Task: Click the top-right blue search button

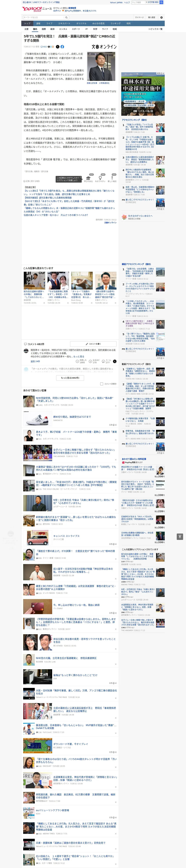Action: (161, 2)
